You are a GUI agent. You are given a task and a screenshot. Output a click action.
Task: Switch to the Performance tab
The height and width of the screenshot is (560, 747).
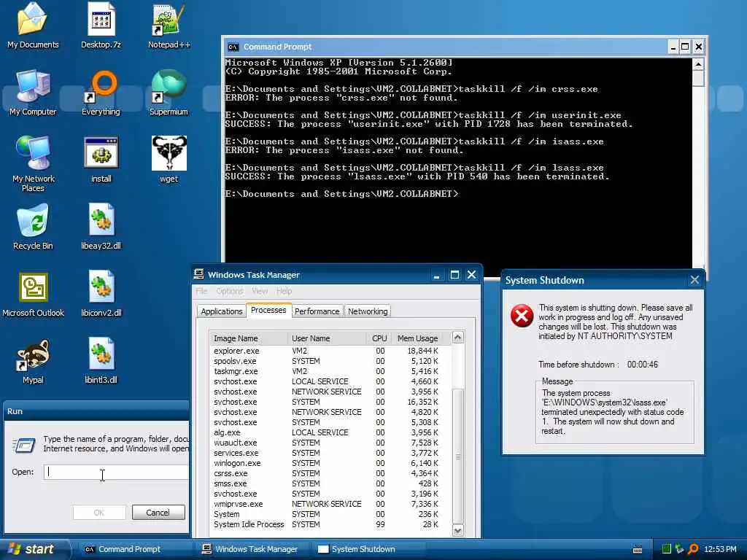[x=317, y=311]
